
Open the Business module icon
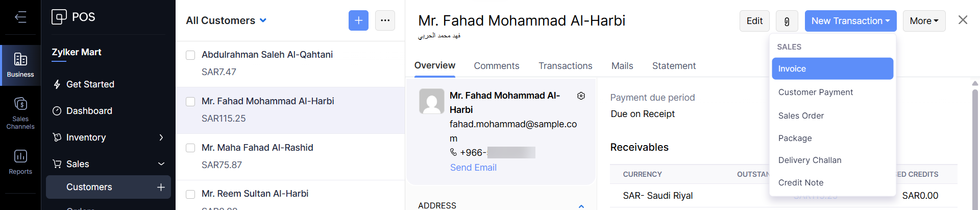click(20, 65)
